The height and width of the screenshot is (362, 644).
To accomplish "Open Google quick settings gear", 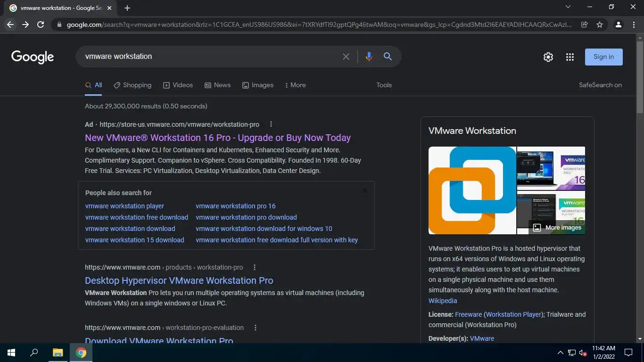I will coord(548,57).
